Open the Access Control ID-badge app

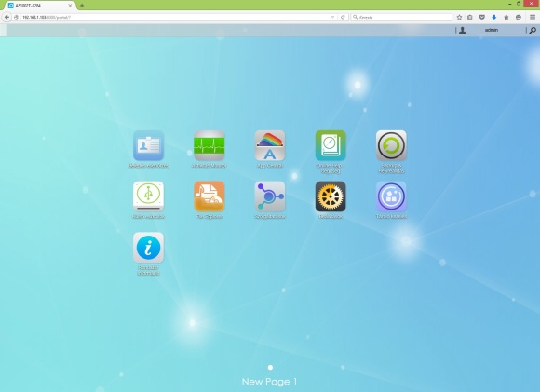tap(148, 145)
